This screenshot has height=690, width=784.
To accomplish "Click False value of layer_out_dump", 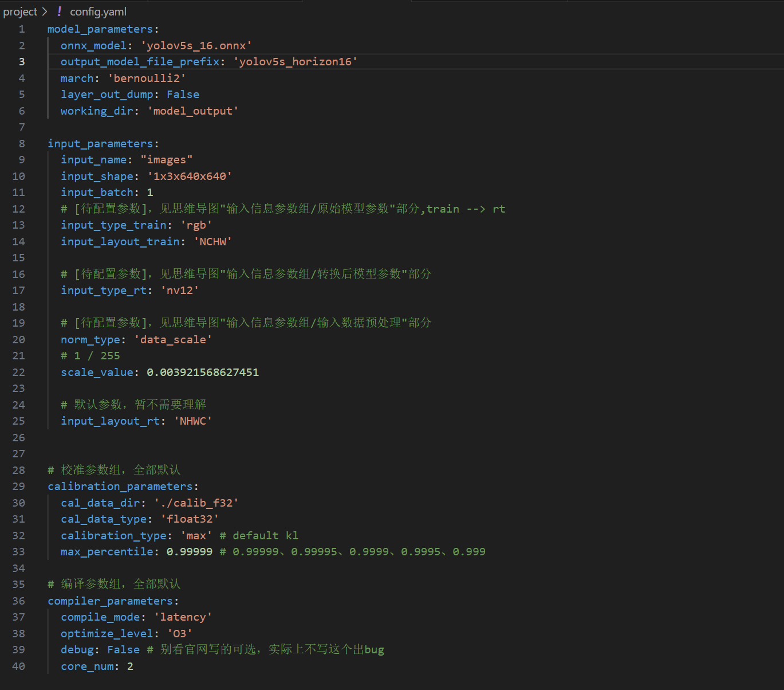I will tap(183, 95).
